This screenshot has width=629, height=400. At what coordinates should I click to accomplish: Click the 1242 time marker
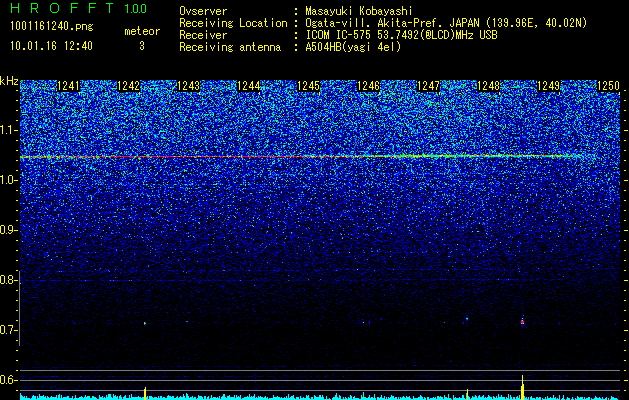coord(128,86)
